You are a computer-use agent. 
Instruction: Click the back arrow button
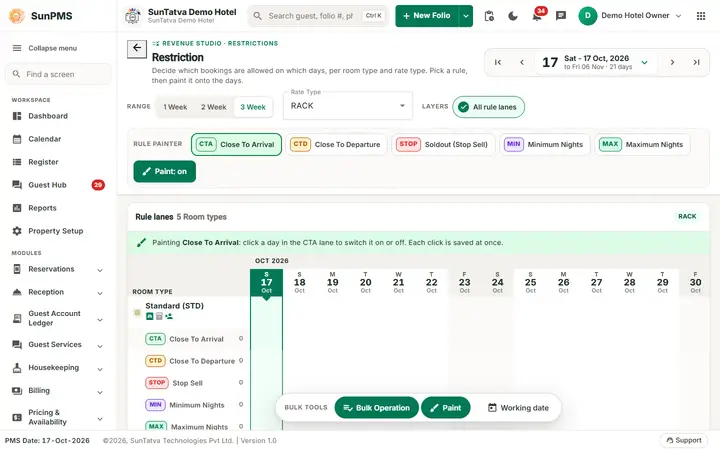[x=137, y=48]
